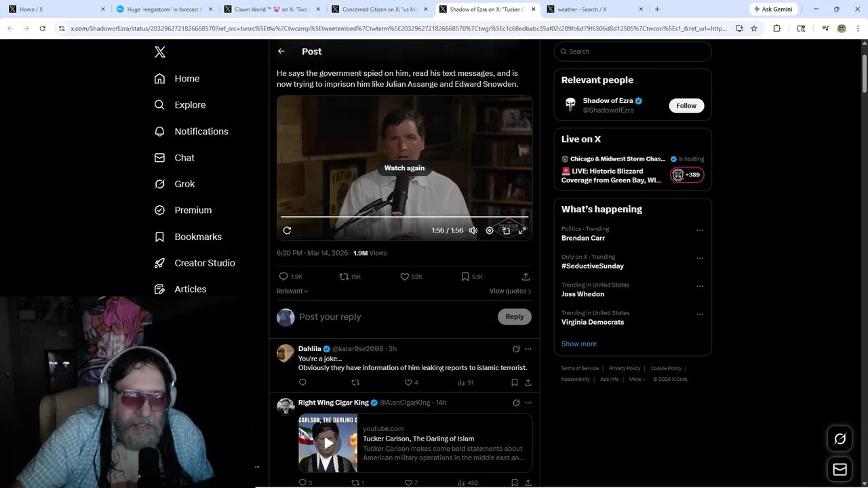Repost the post showing 15K reposts
This screenshot has height=488, width=868.
[350, 277]
